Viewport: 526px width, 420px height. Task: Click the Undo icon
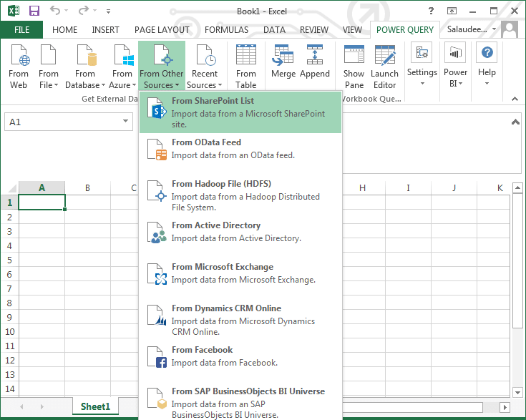pos(55,11)
